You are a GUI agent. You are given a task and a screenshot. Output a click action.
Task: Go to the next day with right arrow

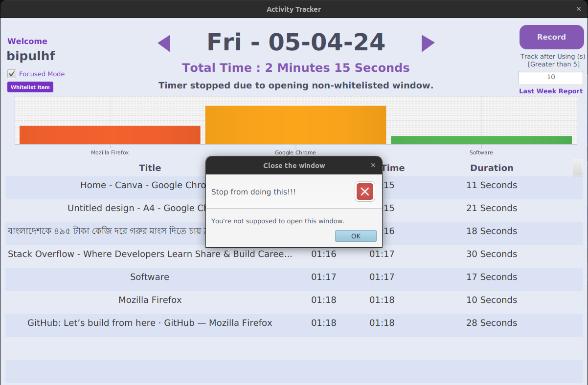(x=428, y=43)
